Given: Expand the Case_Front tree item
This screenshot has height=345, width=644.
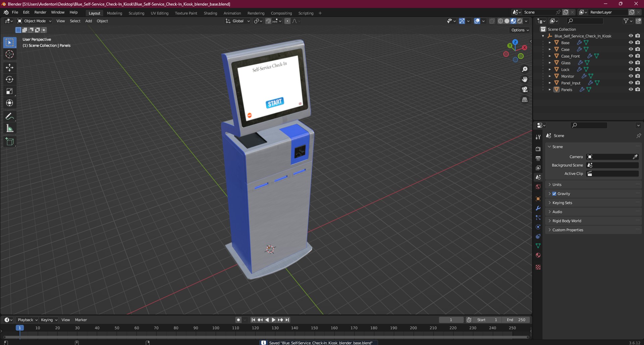Looking at the screenshot, I should coord(549,56).
